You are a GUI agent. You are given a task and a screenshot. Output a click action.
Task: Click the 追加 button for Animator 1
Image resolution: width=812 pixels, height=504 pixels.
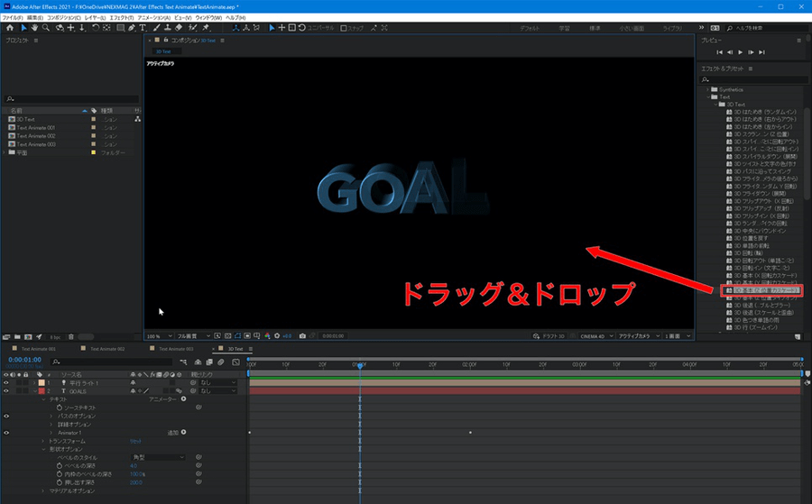pos(183,432)
